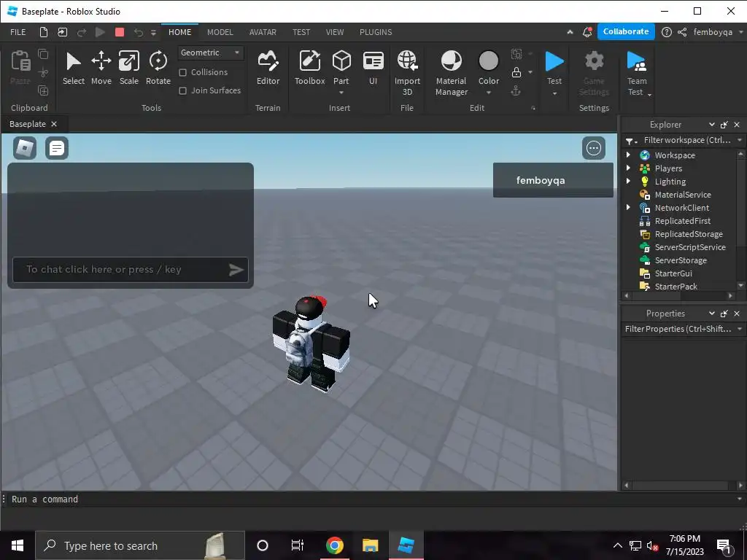
Task: Click the femboyqa player list entry
Action: [x=553, y=180]
